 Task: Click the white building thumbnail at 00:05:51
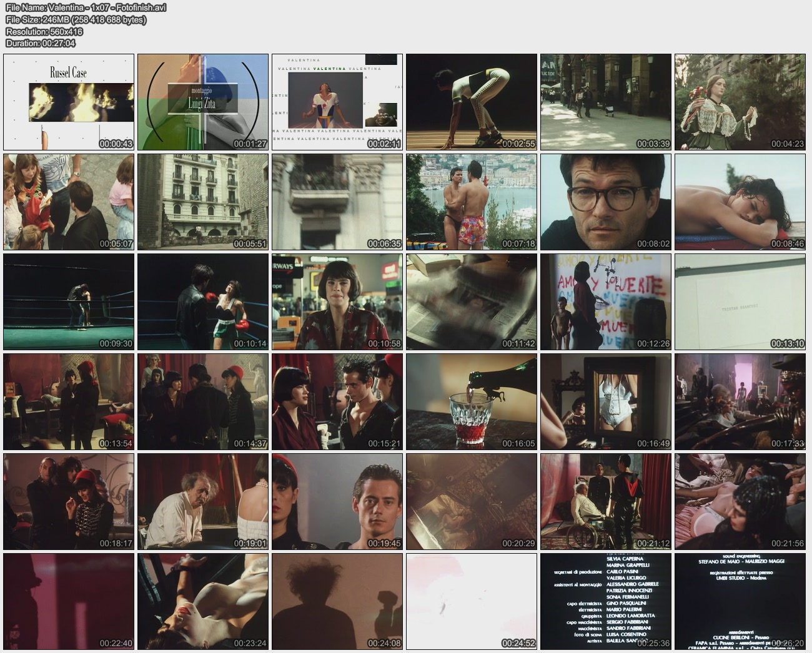pyautogui.click(x=203, y=202)
